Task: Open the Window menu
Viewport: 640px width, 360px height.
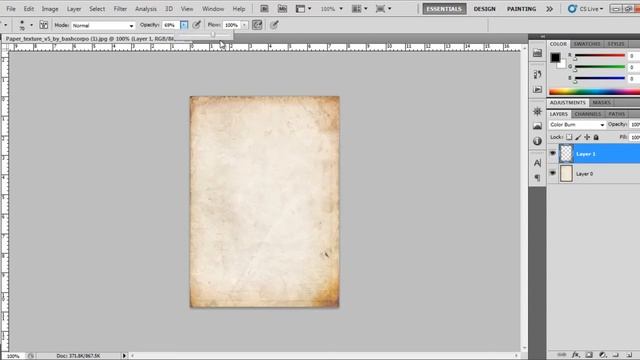Action: [x=213, y=9]
